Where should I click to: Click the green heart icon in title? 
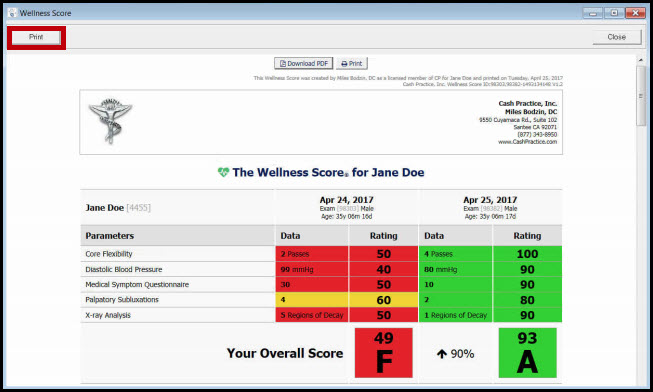[223, 172]
